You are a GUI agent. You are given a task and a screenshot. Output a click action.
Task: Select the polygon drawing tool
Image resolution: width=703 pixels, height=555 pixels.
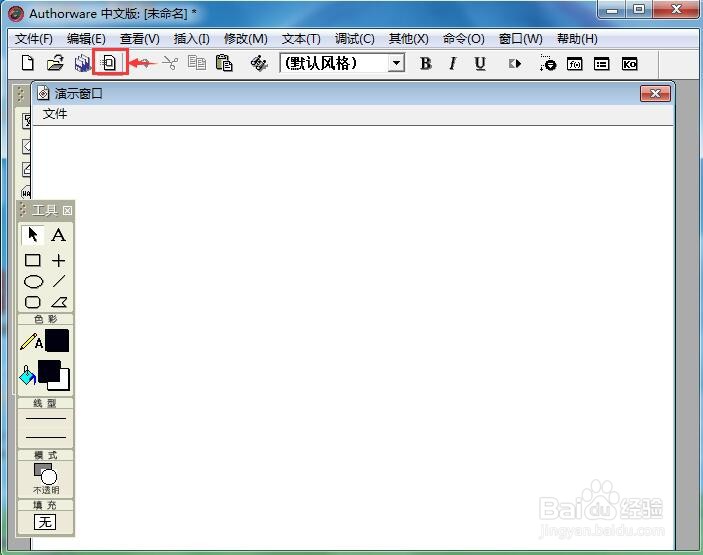click(x=59, y=303)
